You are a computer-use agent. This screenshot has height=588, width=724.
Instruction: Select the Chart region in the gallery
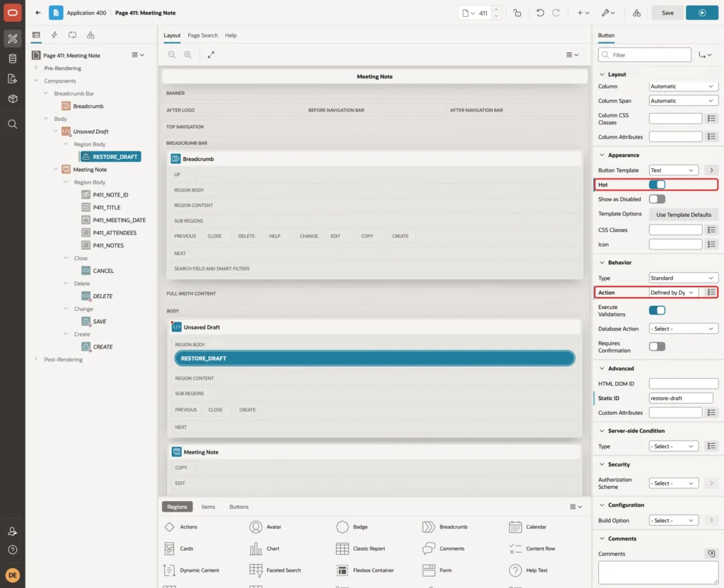click(264, 548)
